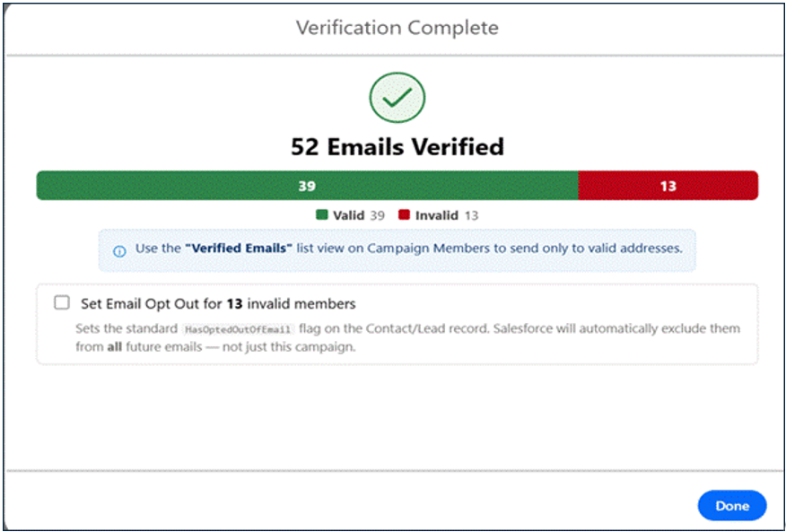
Task: Click the green Valid legend square
Action: 322,215
